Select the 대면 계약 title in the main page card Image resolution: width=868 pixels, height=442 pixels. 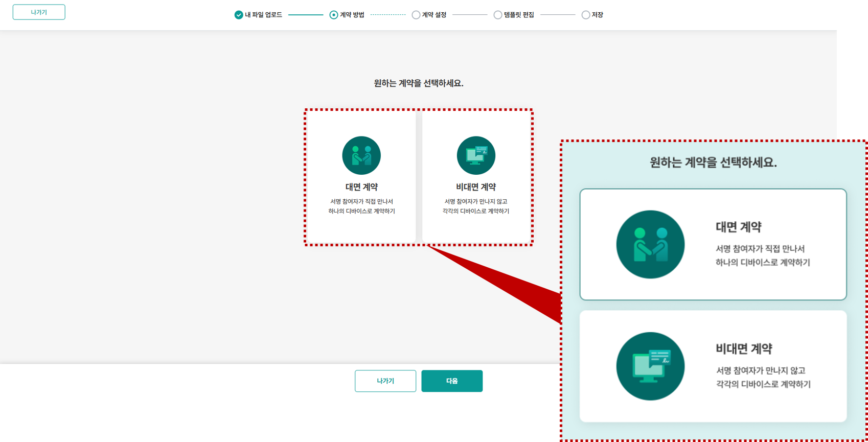[x=361, y=187]
